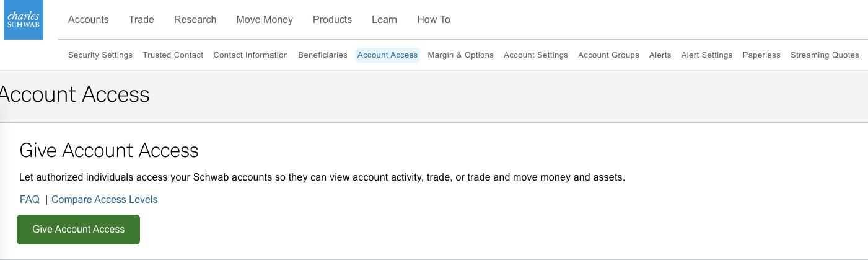Open the Account Settings tab

(x=536, y=55)
